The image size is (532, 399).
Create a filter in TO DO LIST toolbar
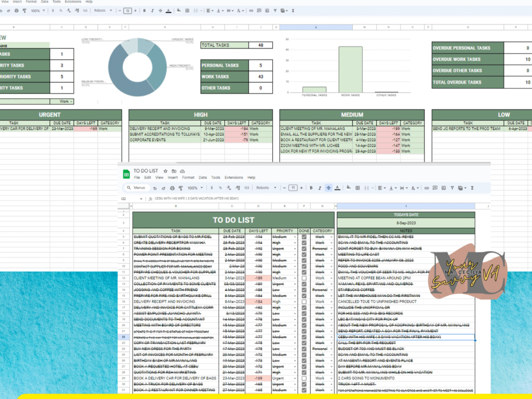pos(452,188)
